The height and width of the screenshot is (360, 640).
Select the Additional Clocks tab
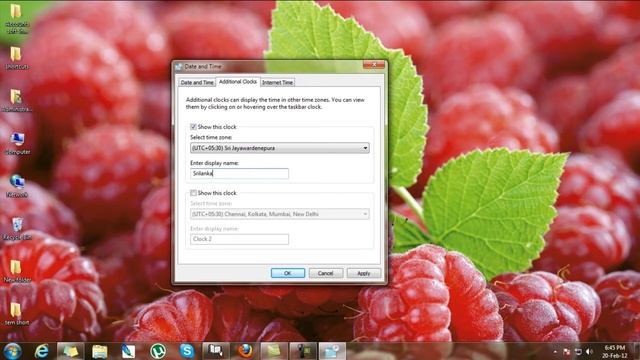238,82
